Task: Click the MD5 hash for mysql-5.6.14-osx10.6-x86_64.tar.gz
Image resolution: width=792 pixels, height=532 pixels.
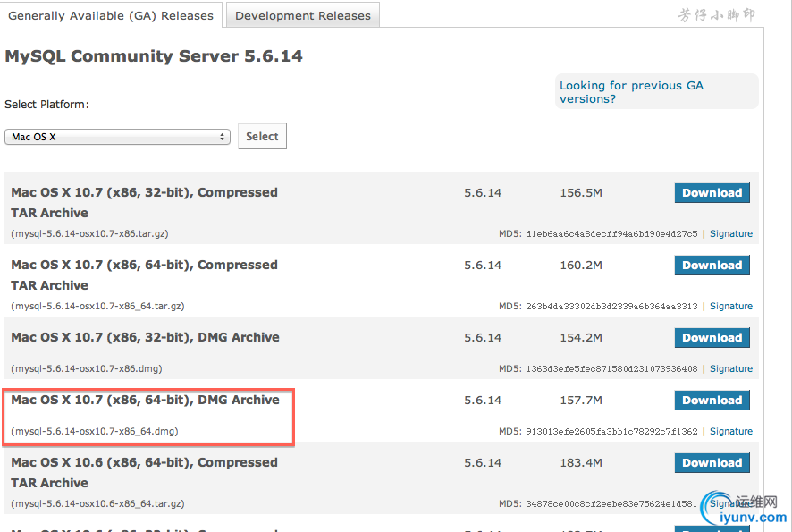Action: pos(611,503)
